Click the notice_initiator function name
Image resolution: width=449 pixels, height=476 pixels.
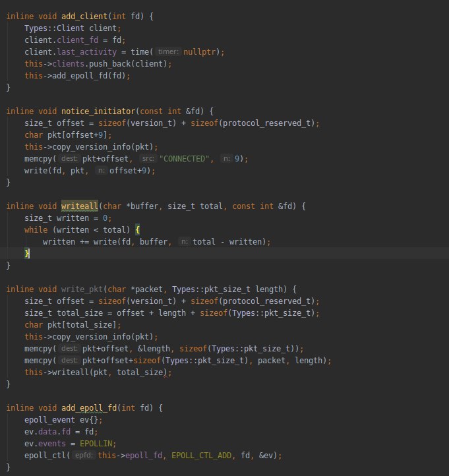pyautogui.click(x=98, y=111)
